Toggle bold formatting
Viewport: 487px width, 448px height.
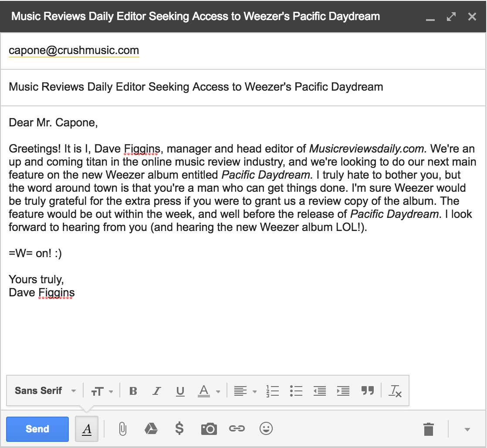tap(133, 391)
